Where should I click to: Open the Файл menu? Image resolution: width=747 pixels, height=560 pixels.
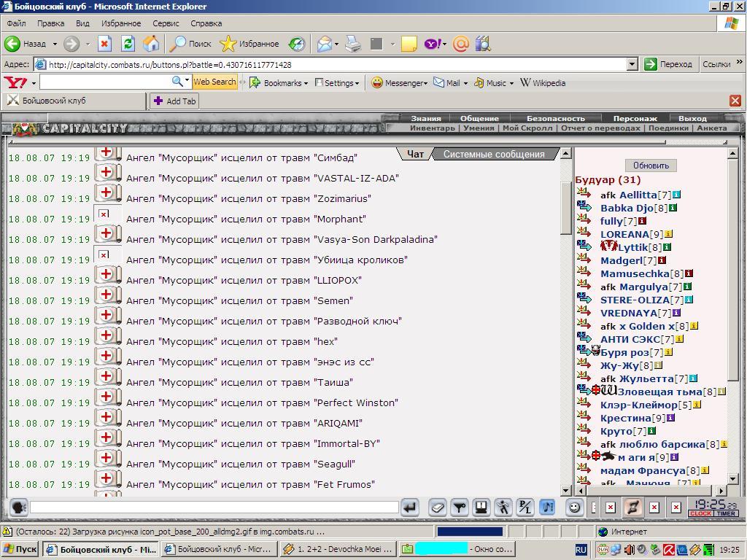(x=16, y=23)
